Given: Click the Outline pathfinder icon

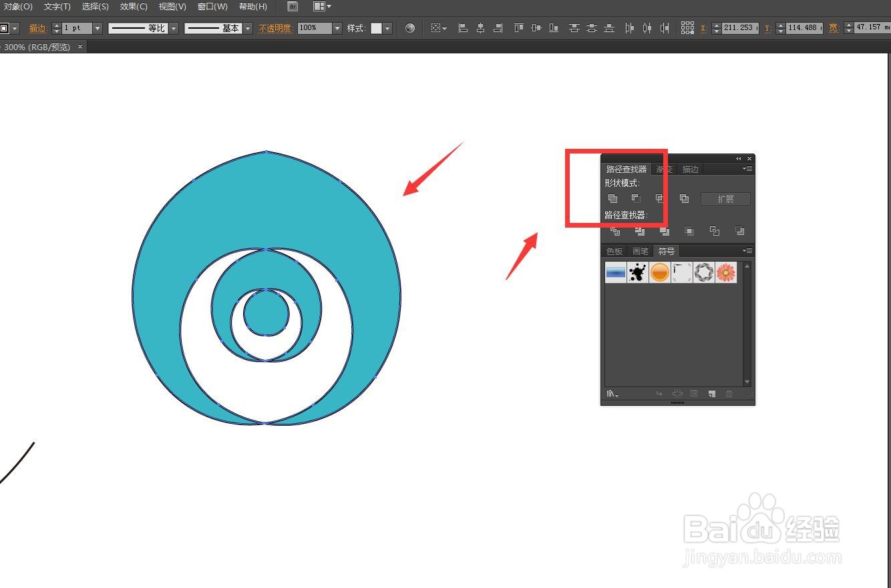Looking at the screenshot, I should (x=715, y=231).
